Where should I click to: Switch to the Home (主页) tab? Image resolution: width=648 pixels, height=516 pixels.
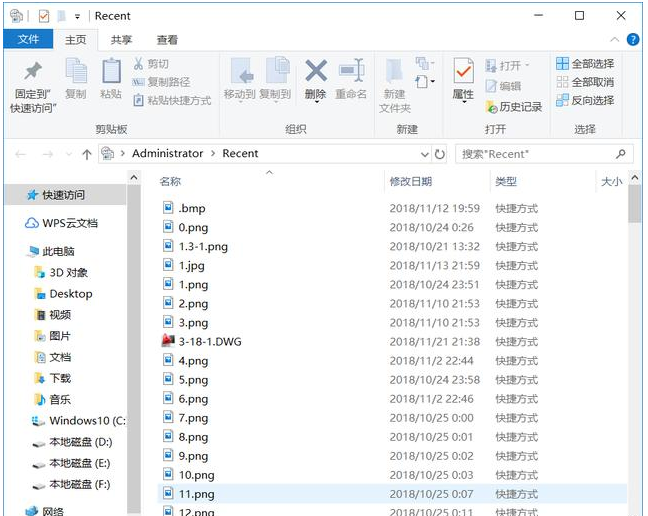coord(76,40)
